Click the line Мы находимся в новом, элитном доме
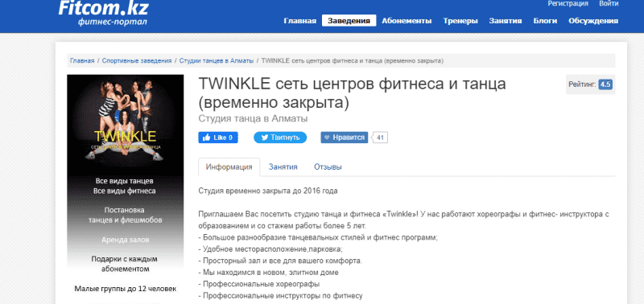The image size is (644, 304). [x=268, y=273]
